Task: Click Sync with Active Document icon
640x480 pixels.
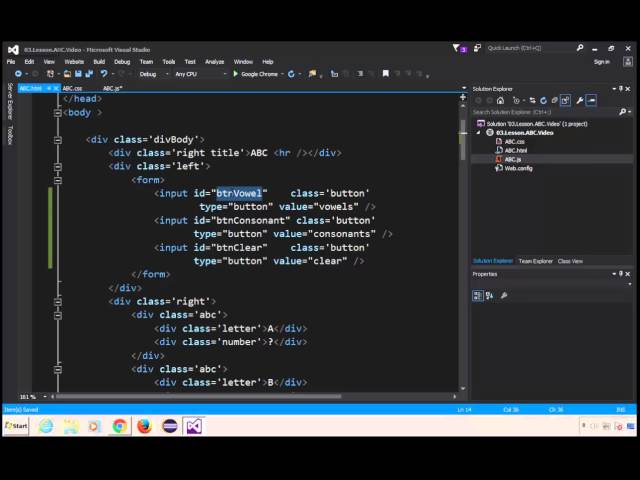Action: pos(532,100)
